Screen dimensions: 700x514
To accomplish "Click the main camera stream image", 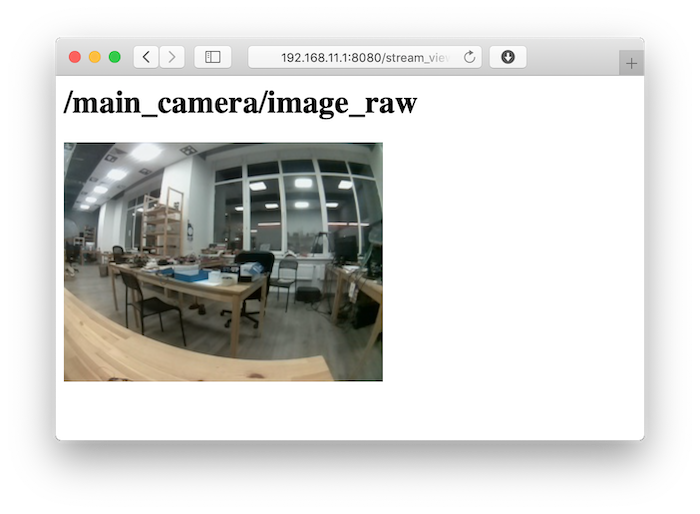I will [223, 262].
